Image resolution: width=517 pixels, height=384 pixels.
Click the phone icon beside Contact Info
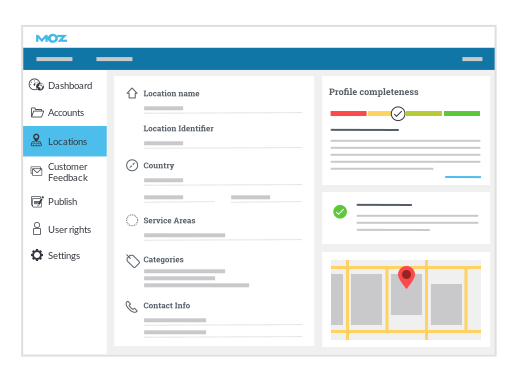tap(131, 307)
